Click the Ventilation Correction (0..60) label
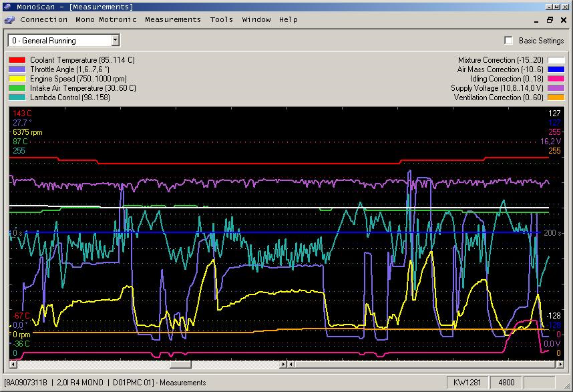Image resolution: width=573 pixels, height=392 pixels. (x=498, y=97)
